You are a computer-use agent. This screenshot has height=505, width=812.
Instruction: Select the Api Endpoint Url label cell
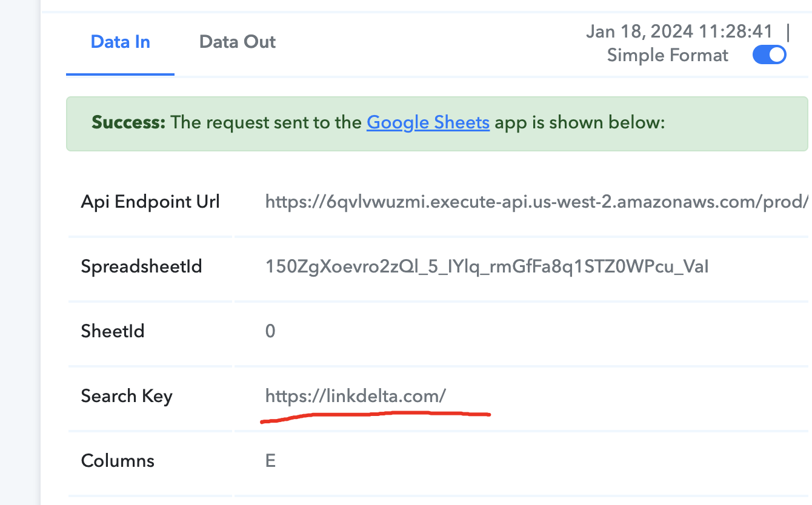[150, 202]
